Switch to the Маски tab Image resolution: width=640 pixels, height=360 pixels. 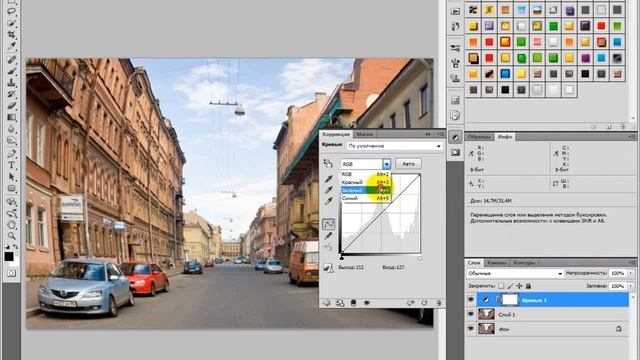coord(364,134)
